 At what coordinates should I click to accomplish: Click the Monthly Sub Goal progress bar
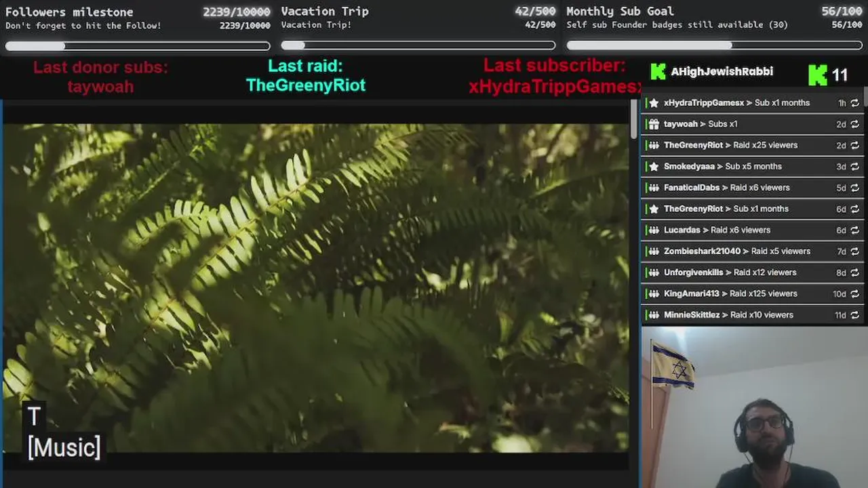(715, 45)
